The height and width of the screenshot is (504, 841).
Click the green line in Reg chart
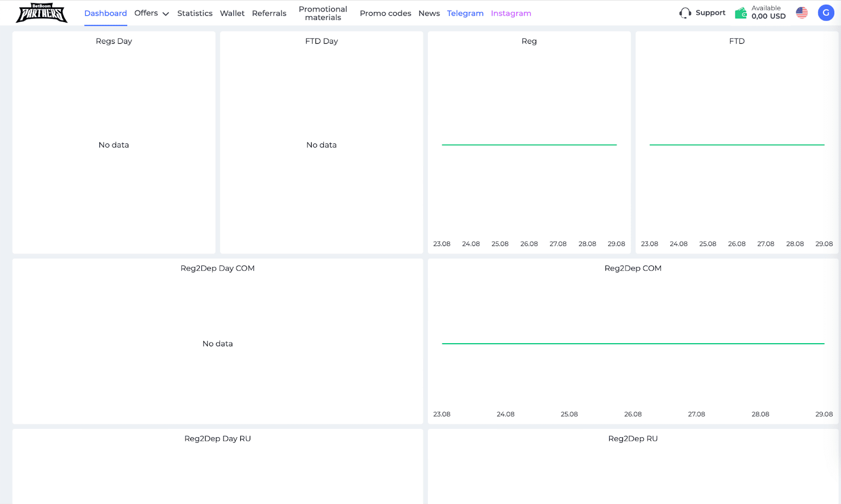click(529, 145)
